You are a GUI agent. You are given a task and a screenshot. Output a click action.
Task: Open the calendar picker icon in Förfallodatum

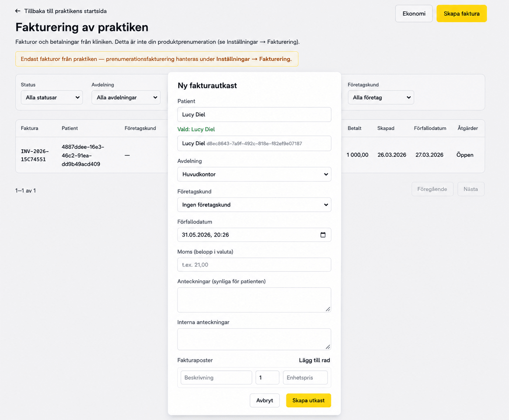323,235
